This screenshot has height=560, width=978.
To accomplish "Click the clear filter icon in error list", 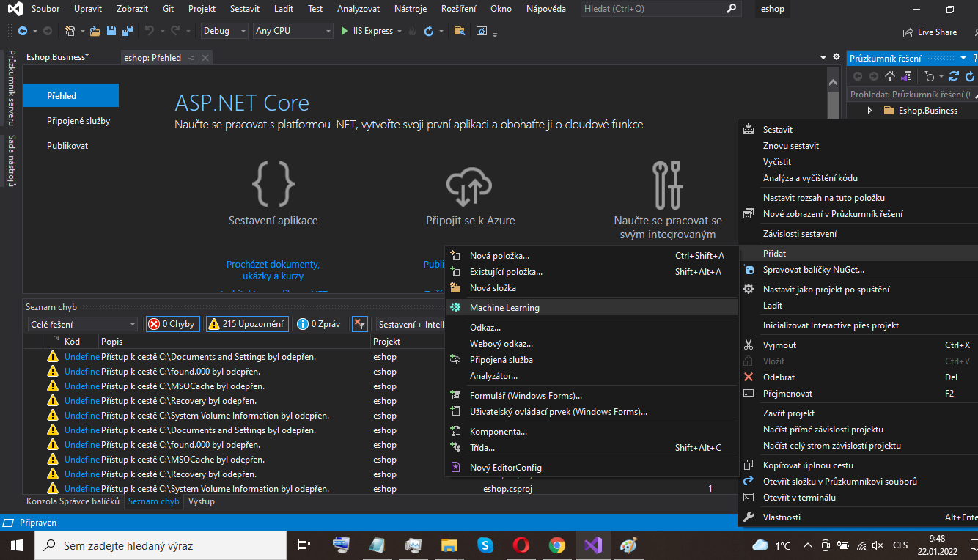I will click(360, 324).
